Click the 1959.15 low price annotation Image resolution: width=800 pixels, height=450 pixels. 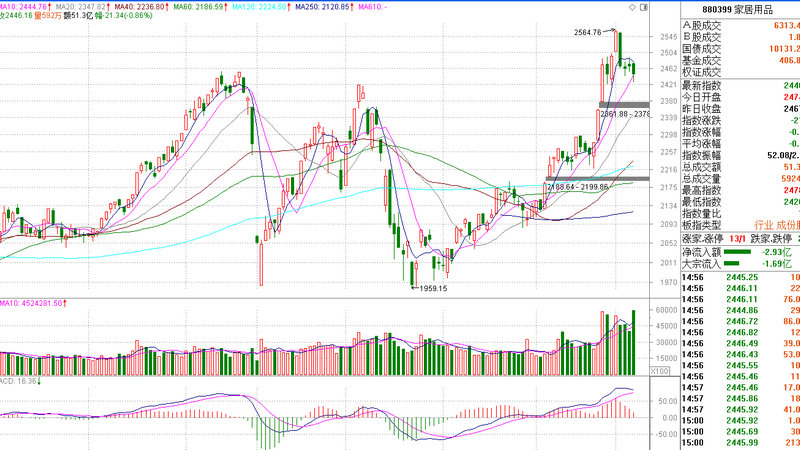[433, 288]
